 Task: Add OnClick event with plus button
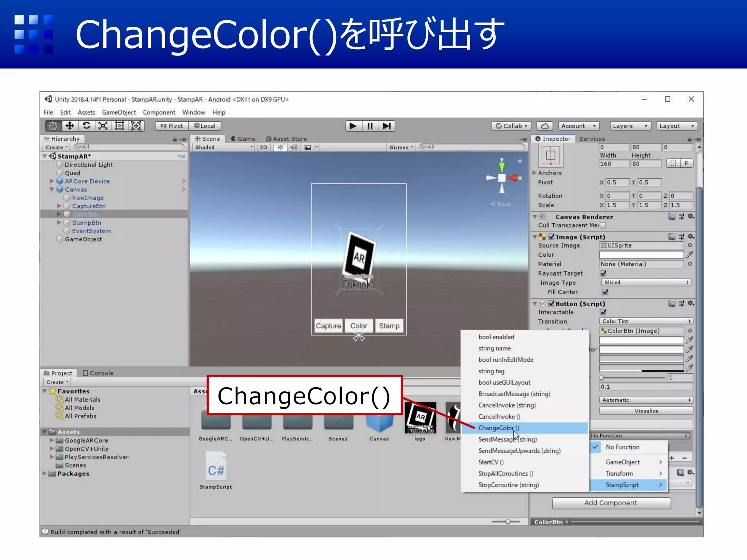tap(672, 458)
